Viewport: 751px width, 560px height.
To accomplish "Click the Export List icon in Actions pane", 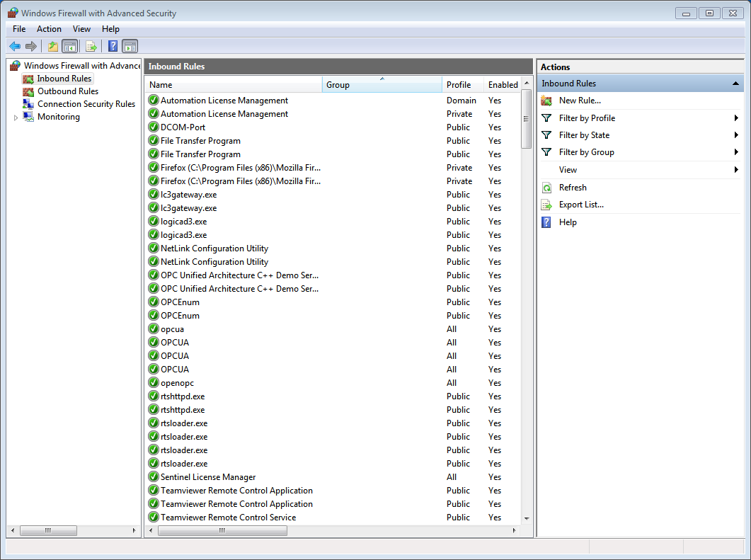I will [546, 205].
